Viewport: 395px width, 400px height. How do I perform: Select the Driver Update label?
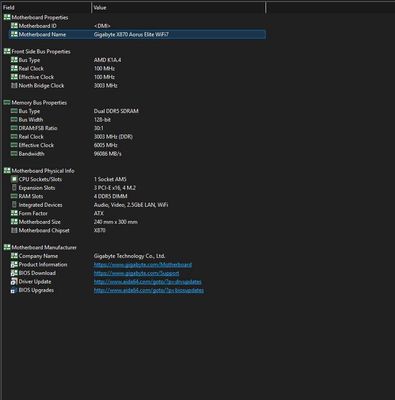click(x=35, y=282)
